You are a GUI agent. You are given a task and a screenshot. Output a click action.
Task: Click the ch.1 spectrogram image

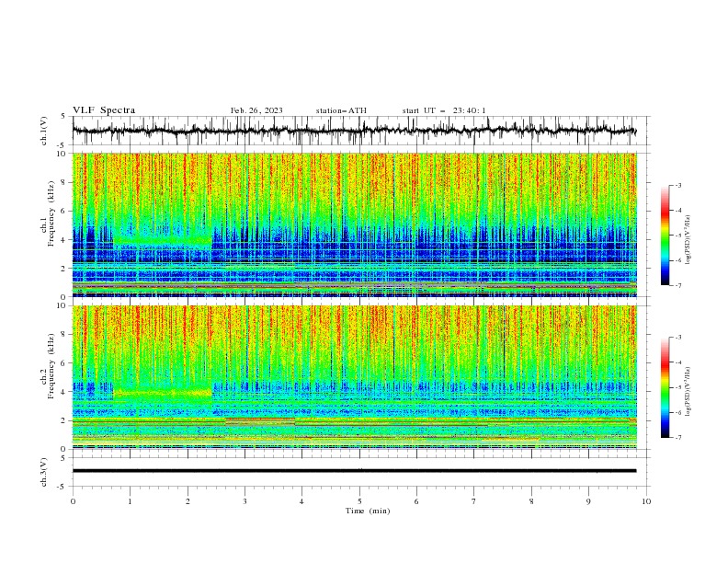tap(354, 224)
